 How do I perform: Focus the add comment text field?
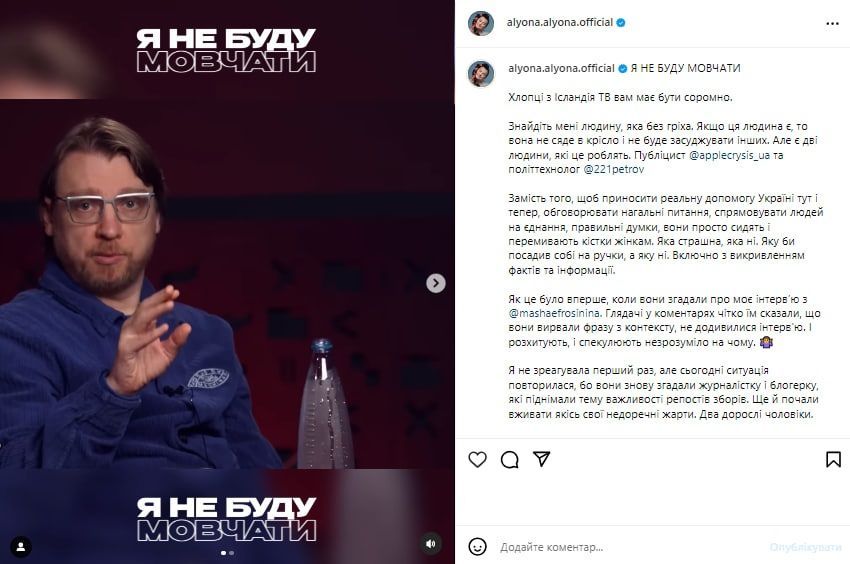pyautogui.click(x=629, y=547)
